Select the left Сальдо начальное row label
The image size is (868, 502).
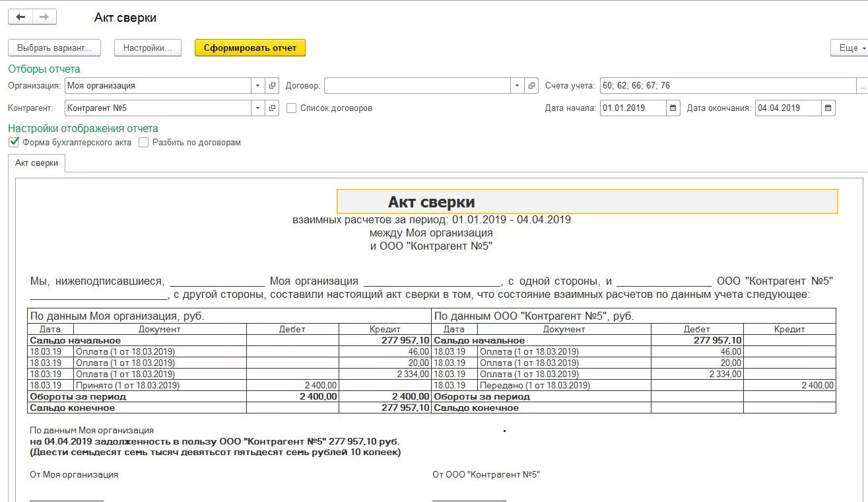(75, 340)
